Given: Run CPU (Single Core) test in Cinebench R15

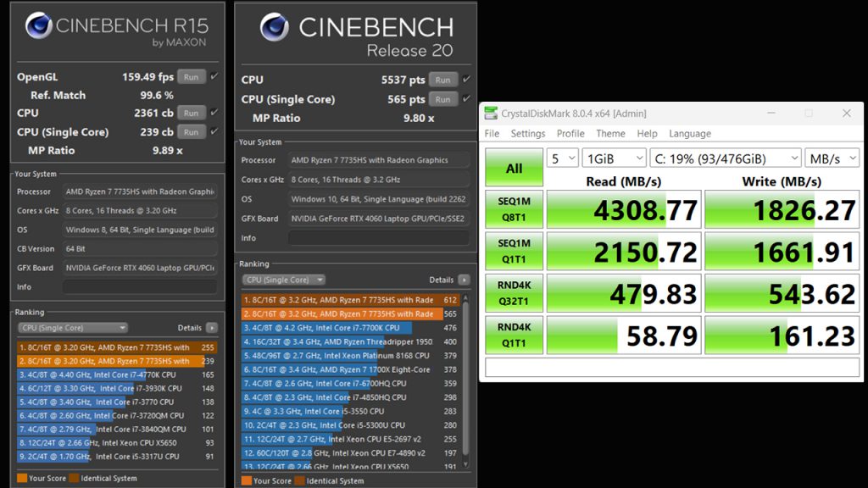Looking at the screenshot, I should pos(192,132).
